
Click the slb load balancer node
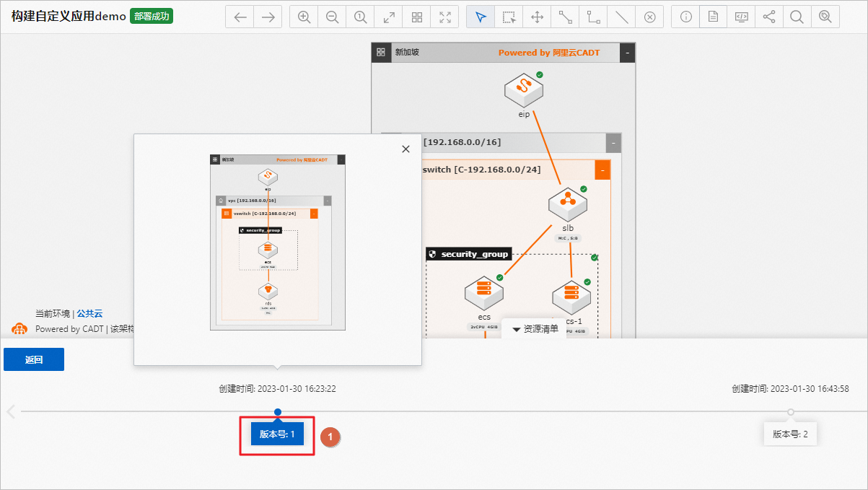[568, 204]
